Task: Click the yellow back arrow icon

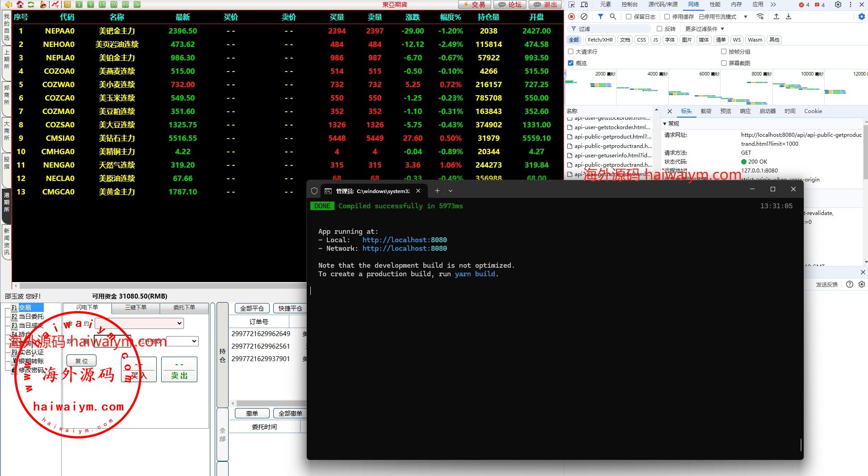Action: pos(8,4)
